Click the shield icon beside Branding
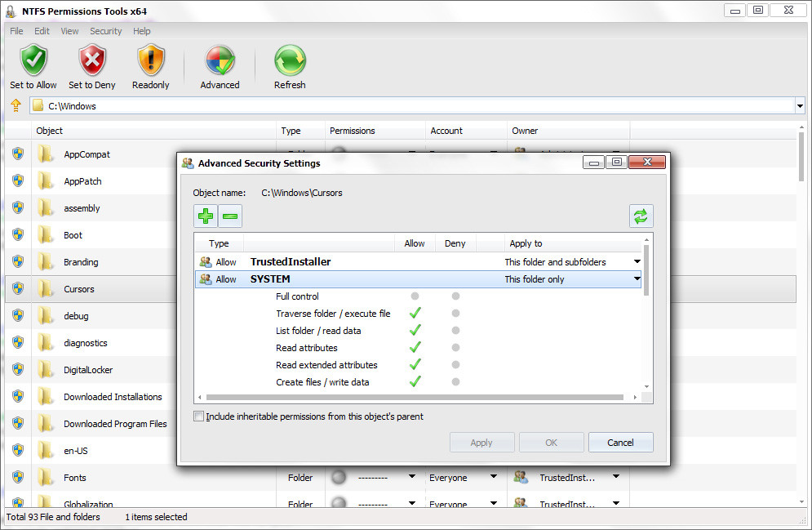This screenshot has width=812, height=530. click(18, 261)
